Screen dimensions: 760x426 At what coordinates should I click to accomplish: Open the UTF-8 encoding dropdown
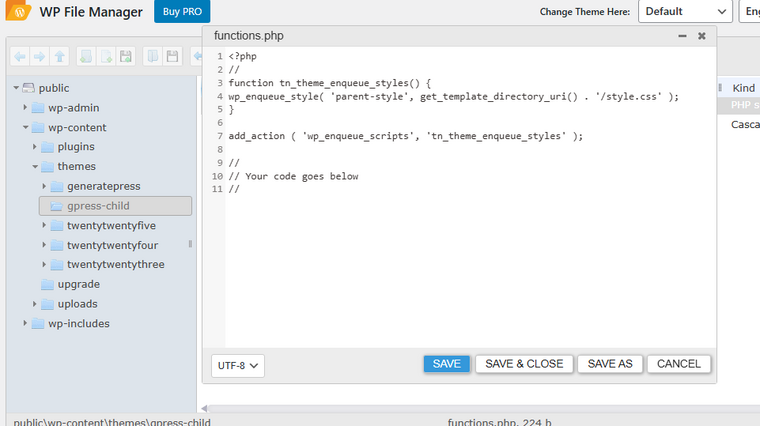[x=238, y=366]
